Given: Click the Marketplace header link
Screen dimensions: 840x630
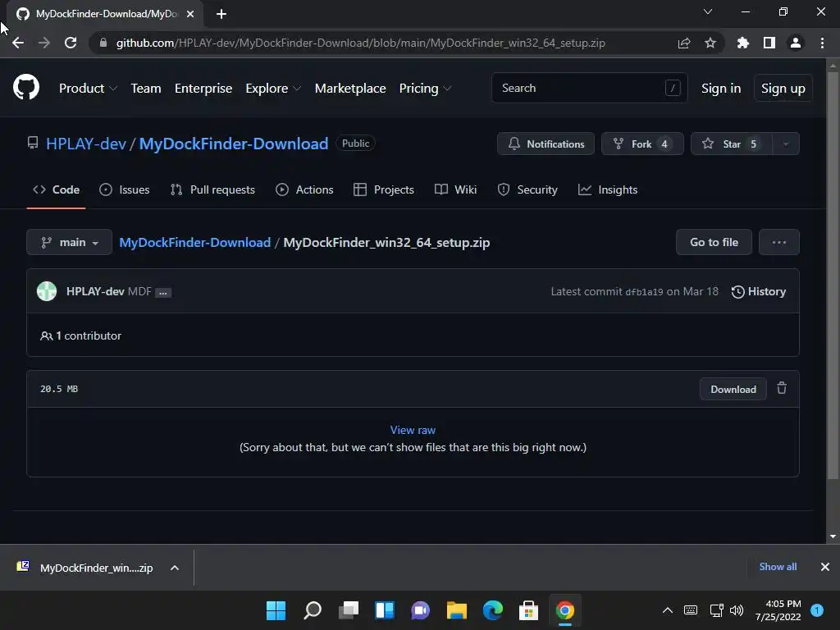Looking at the screenshot, I should (x=350, y=89).
